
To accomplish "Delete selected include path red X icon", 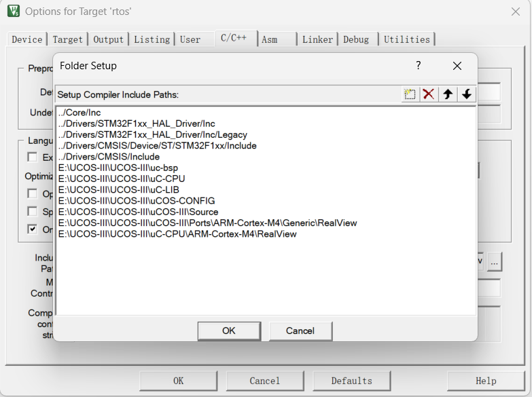I will 429,94.
